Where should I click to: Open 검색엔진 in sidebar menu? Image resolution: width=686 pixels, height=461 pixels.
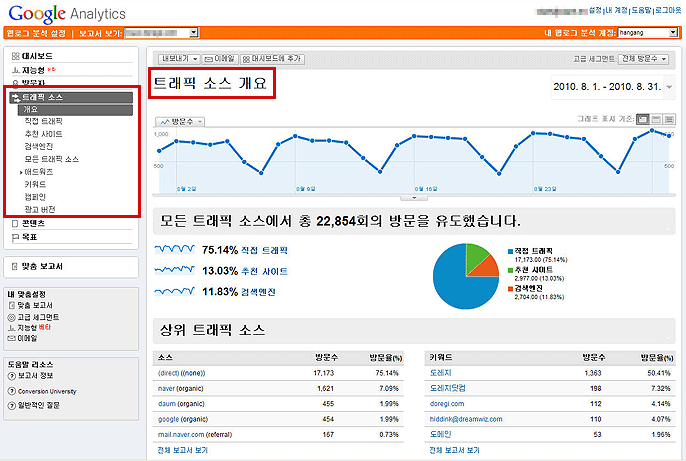tap(38, 147)
